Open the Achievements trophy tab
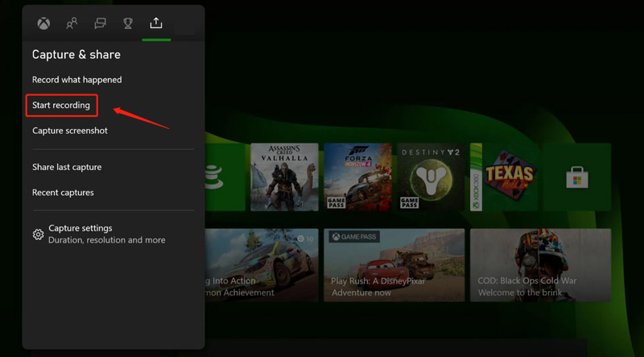The height and width of the screenshot is (357, 644). point(128,23)
